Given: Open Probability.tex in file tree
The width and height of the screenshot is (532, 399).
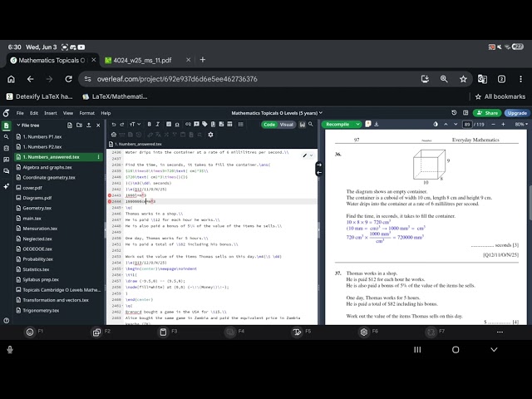Looking at the screenshot, I should tap(37, 259).
